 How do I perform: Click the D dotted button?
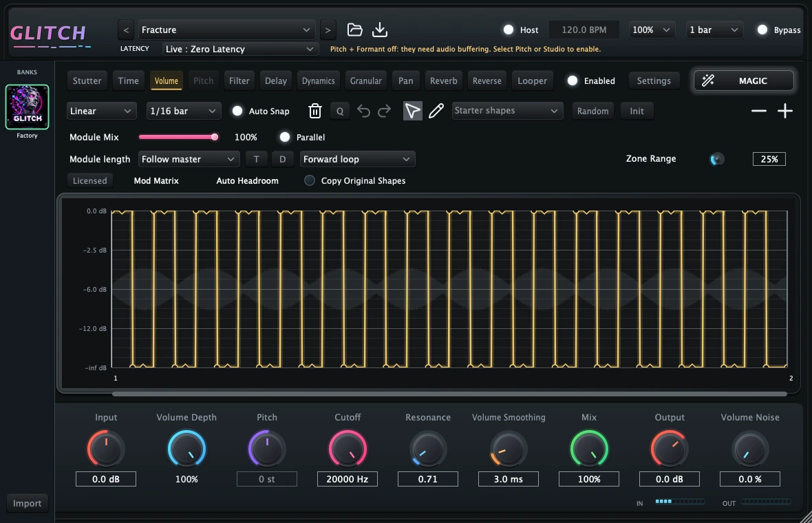(283, 159)
